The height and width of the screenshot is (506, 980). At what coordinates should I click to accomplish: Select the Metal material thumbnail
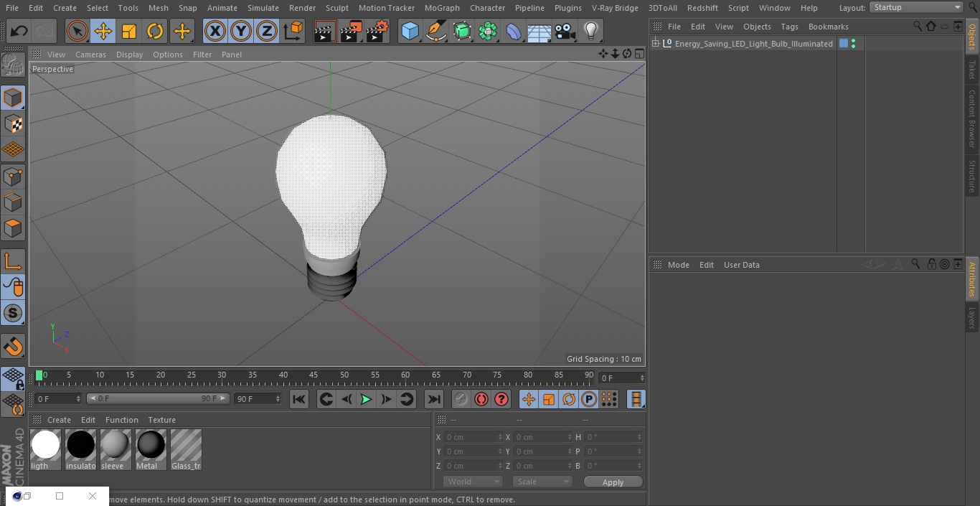coord(151,449)
